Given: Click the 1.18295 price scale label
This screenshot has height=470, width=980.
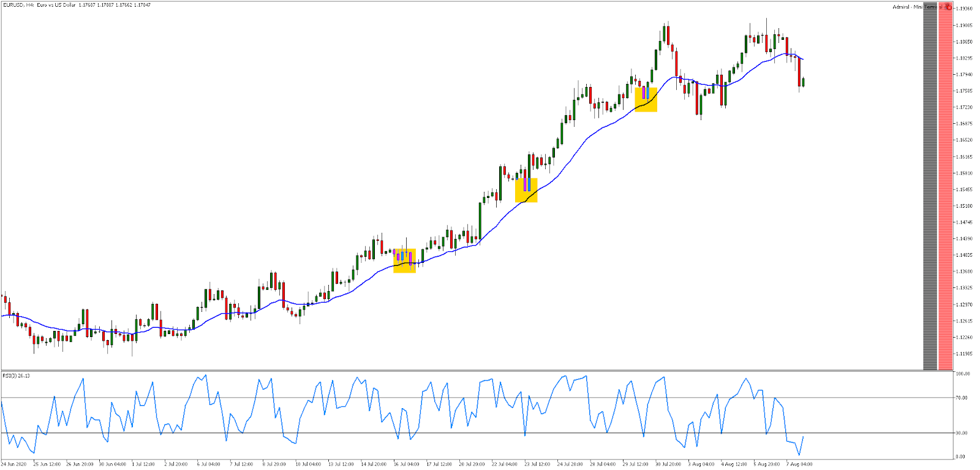Looking at the screenshot, I should [965, 58].
